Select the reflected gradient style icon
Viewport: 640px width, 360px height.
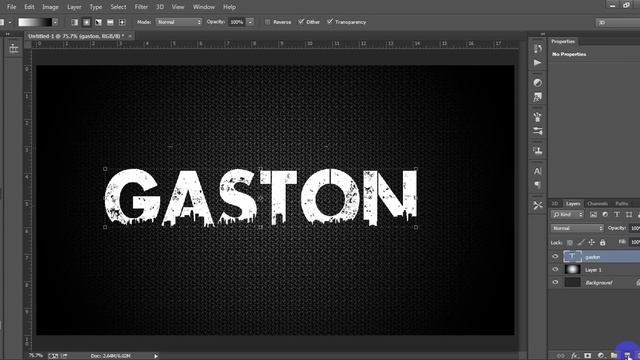point(110,22)
